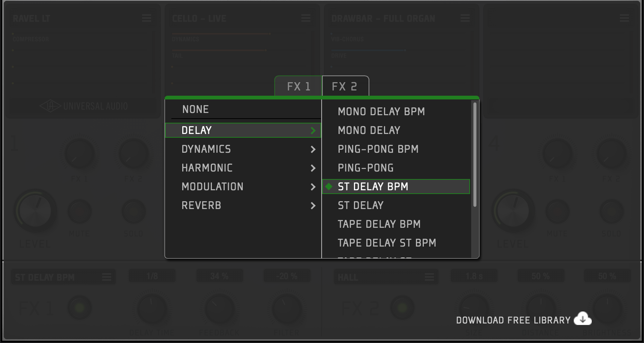Toggle the FX 1 enable button
Screen dimensions: 644x343
tap(79, 308)
